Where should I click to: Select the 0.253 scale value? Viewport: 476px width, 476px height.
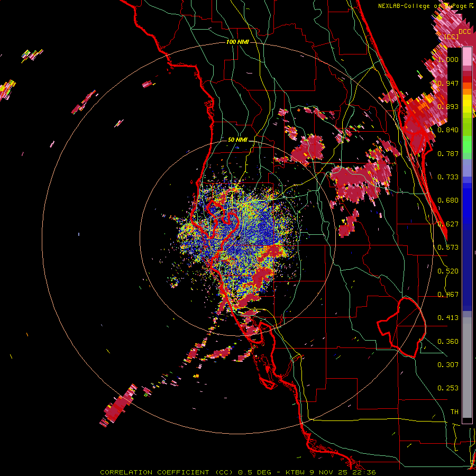(448, 388)
